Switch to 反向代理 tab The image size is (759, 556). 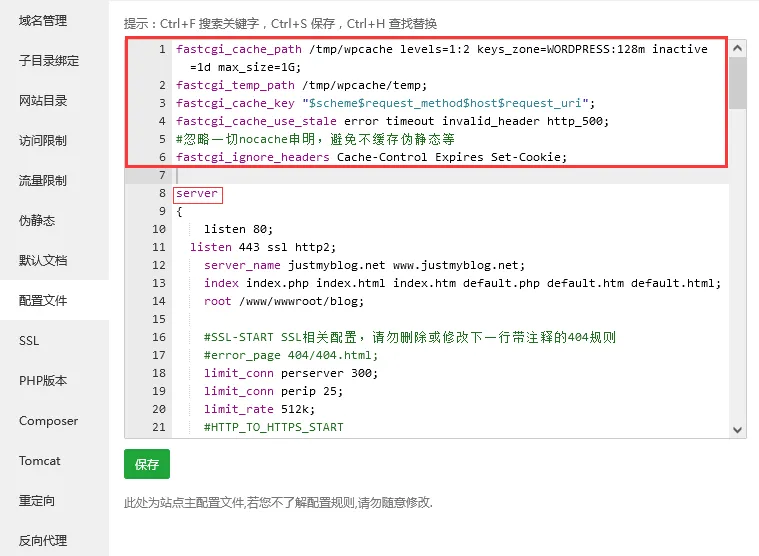point(43,541)
